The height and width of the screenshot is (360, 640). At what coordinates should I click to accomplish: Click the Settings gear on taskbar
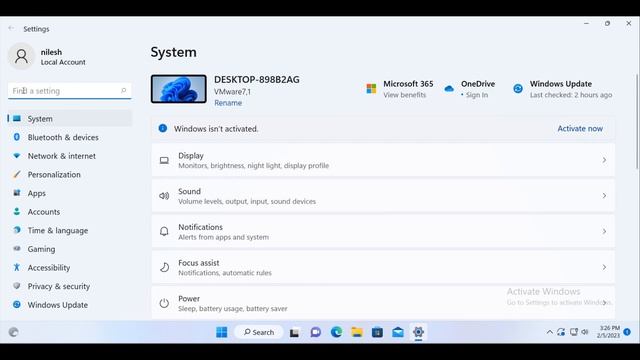pos(418,332)
